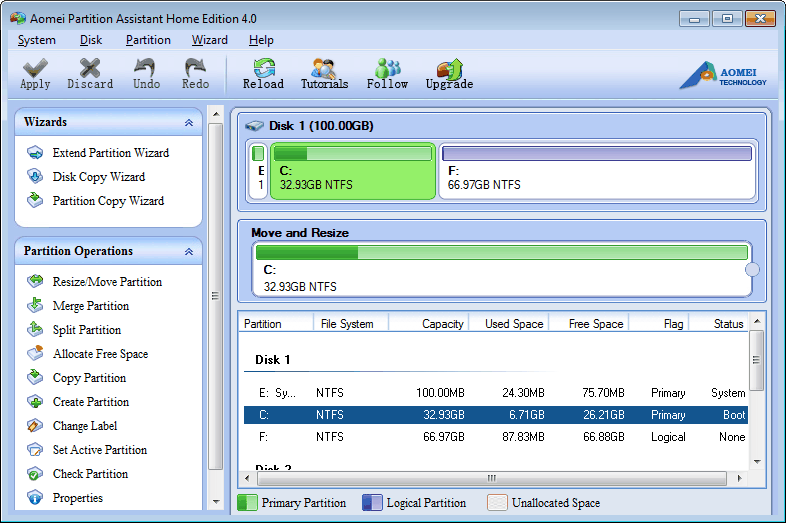Click the Disk 1 drive icon

coord(254,125)
